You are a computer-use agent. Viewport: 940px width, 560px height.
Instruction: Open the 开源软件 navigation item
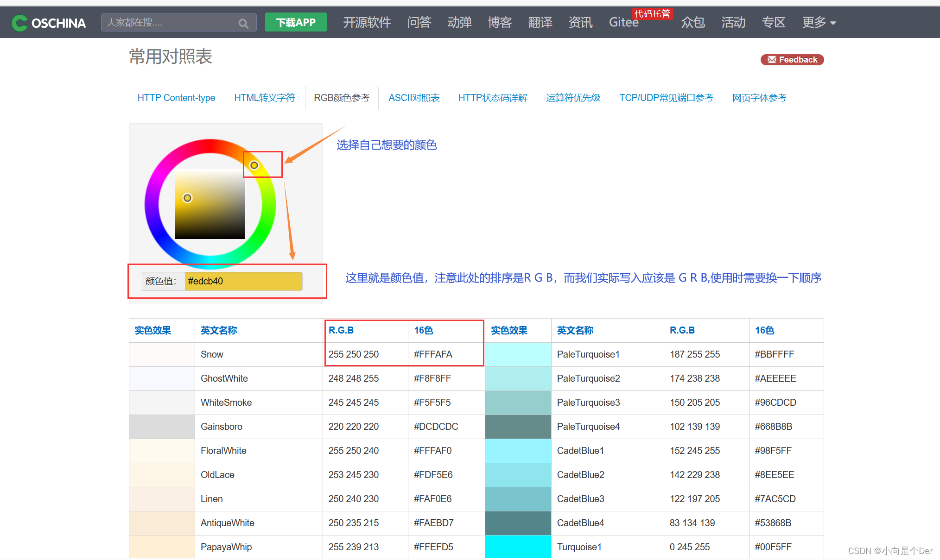click(367, 22)
